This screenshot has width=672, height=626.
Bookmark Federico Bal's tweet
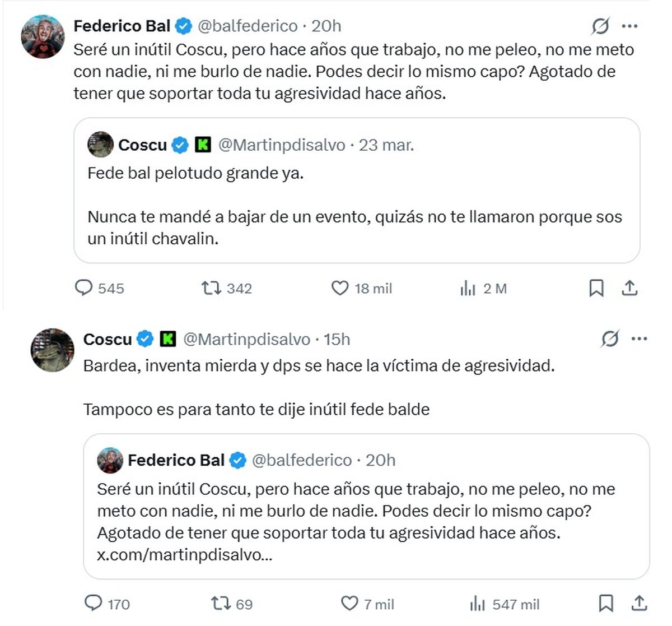596,288
